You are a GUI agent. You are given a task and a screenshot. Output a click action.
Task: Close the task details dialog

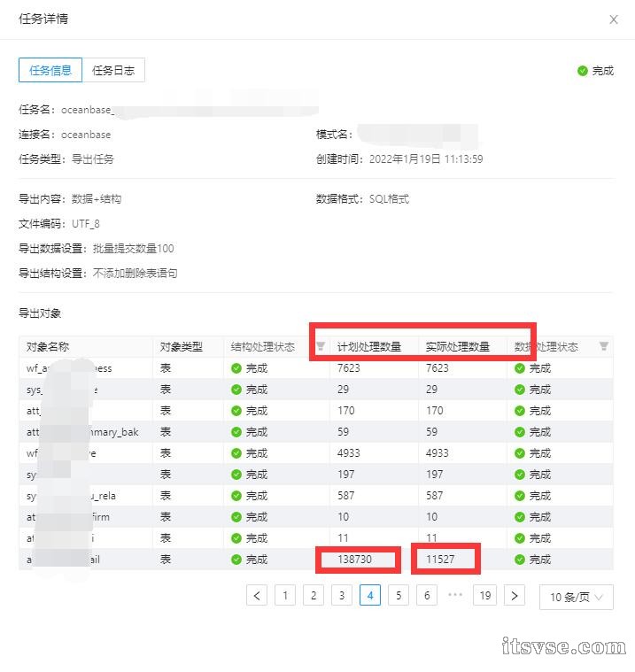[x=614, y=19]
